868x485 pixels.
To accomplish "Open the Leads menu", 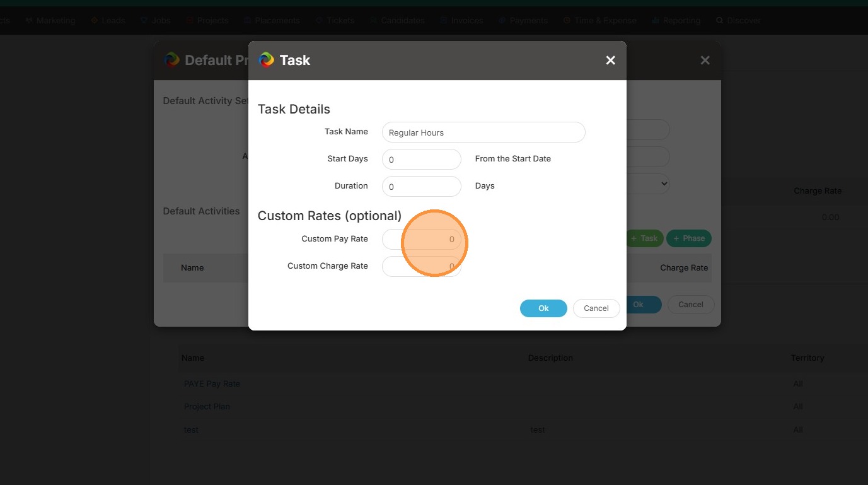I will click(108, 20).
